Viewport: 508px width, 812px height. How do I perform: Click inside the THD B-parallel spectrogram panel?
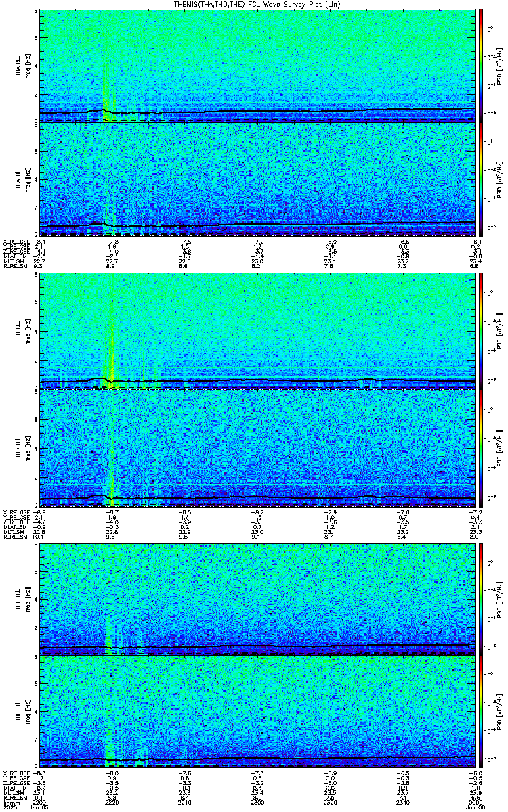click(257, 447)
